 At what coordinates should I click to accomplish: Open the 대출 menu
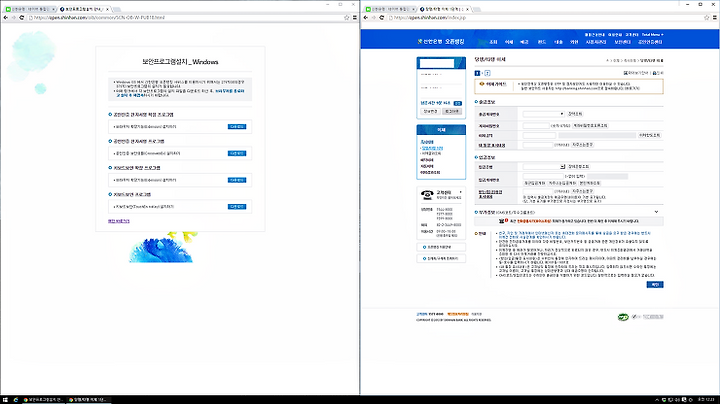[x=558, y=42]
